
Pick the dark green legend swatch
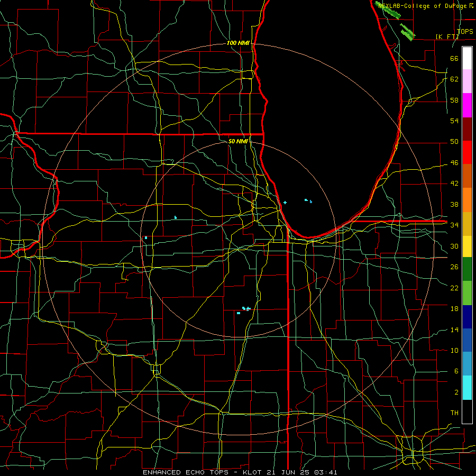point(467,270)
